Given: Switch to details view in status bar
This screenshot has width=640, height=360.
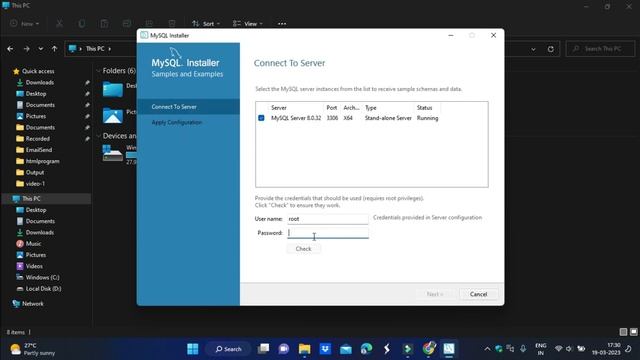Looking at the screenshot, I should click(623, 332).
